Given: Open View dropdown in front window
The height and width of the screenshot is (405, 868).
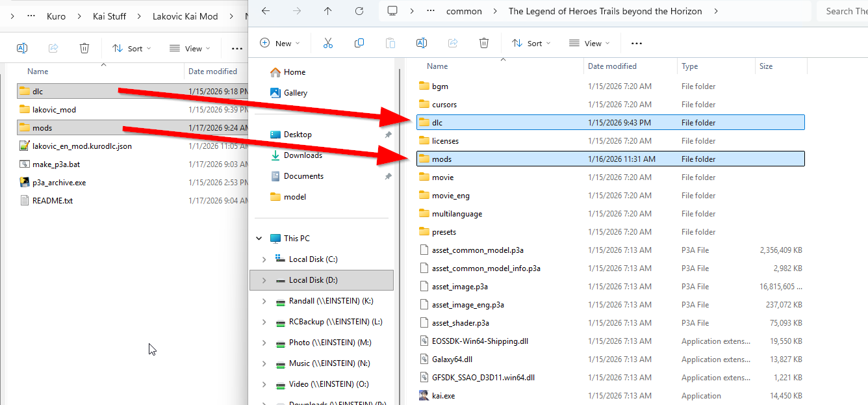Looking at the screenshot, I should click(x=589, y=44).
